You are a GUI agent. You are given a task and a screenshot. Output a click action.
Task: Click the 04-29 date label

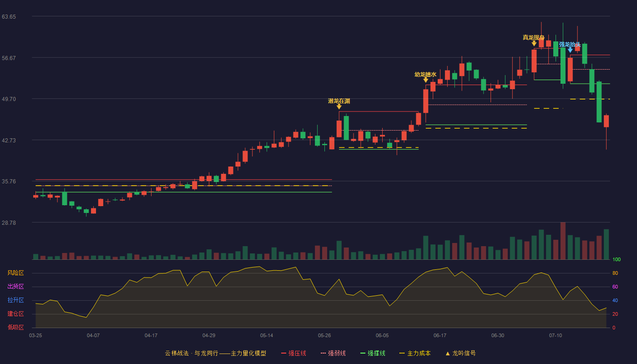pos(209,335)
